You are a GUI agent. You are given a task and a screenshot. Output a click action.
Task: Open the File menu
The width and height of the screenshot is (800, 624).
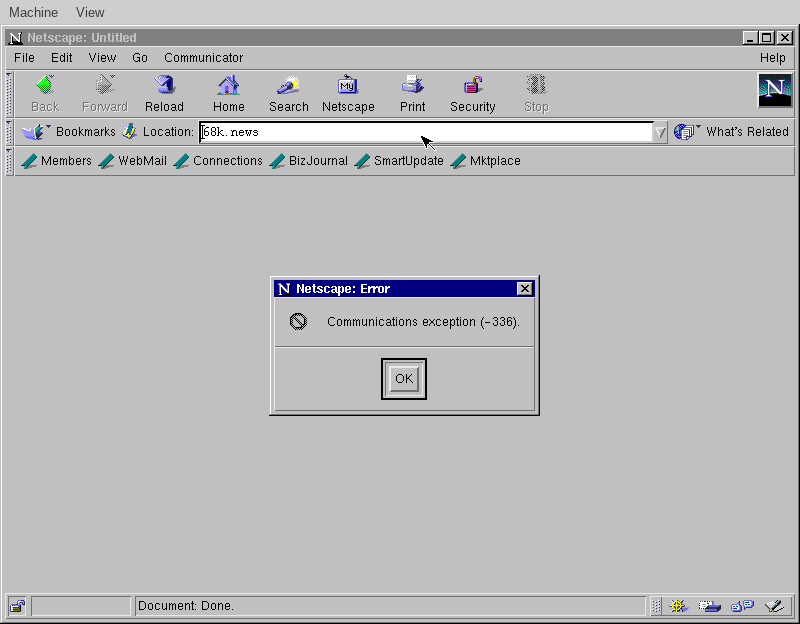(x=24, y=58)
